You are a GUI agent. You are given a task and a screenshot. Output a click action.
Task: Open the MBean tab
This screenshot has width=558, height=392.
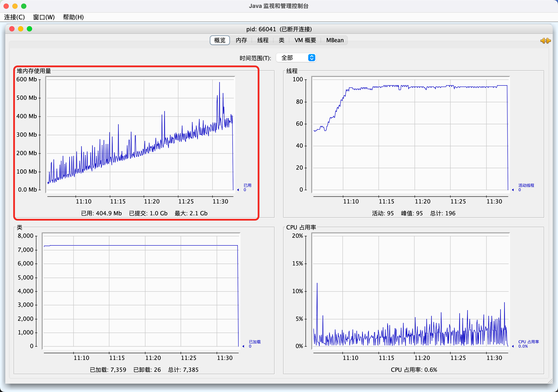(x=335, y=40)
